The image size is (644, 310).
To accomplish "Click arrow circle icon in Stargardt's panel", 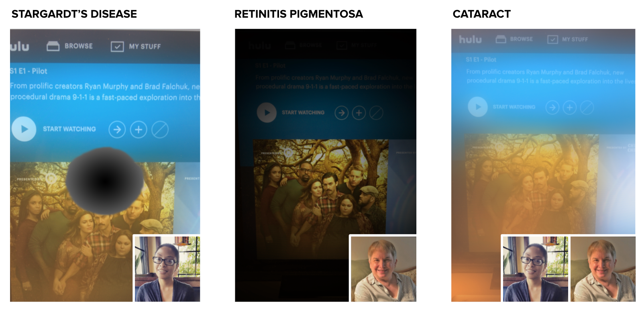I will click(117, 130).
